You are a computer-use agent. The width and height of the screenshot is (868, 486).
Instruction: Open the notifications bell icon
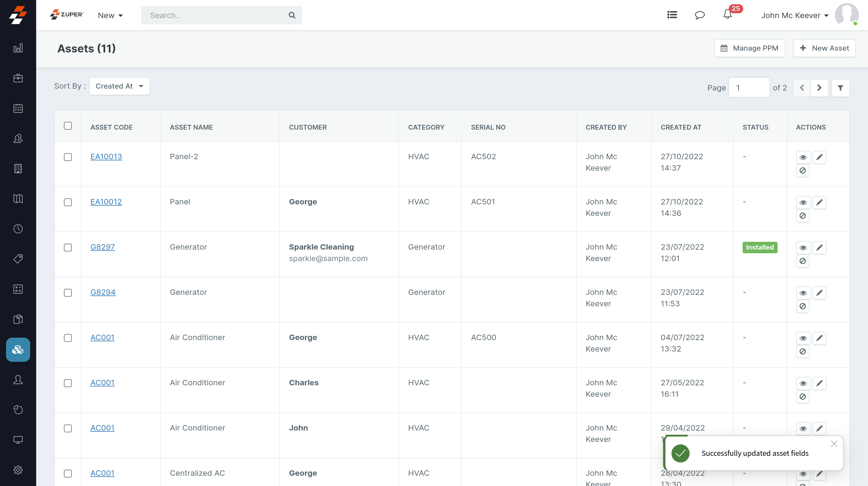(727, 15)
